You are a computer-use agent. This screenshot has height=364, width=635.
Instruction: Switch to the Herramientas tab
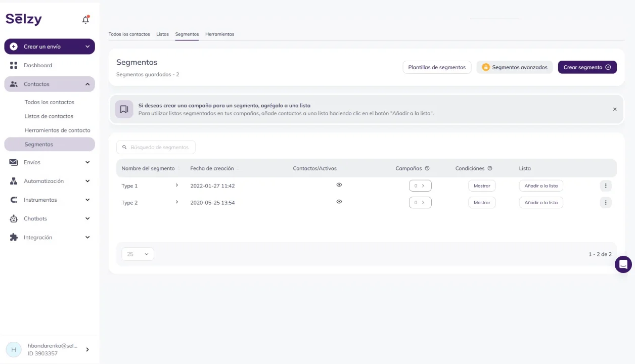pyautogui.click(x=219, y=34)
